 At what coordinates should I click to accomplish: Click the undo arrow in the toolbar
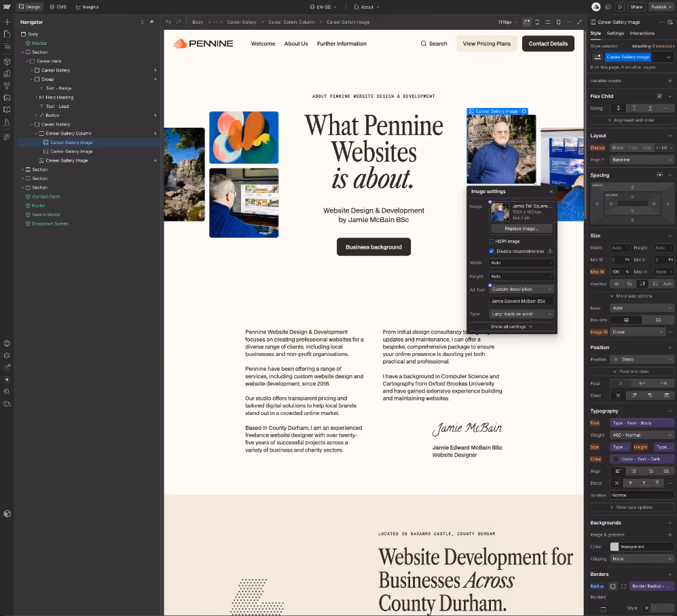click(x=168, y=22)
